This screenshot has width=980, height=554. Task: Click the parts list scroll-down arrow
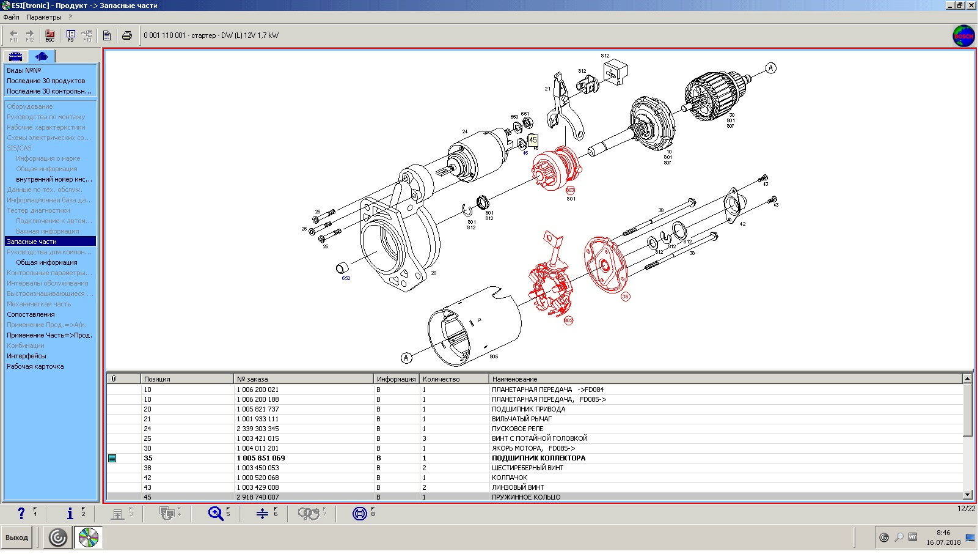(967, 495)
